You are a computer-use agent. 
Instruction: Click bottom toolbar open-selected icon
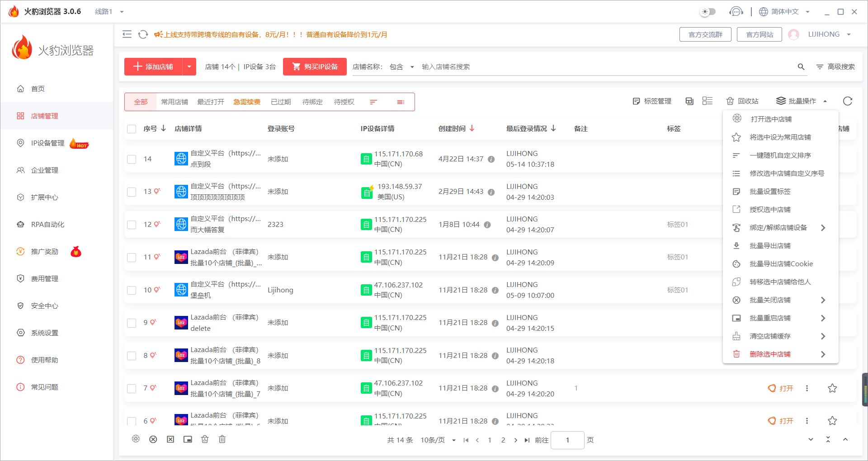pos(136,439)
